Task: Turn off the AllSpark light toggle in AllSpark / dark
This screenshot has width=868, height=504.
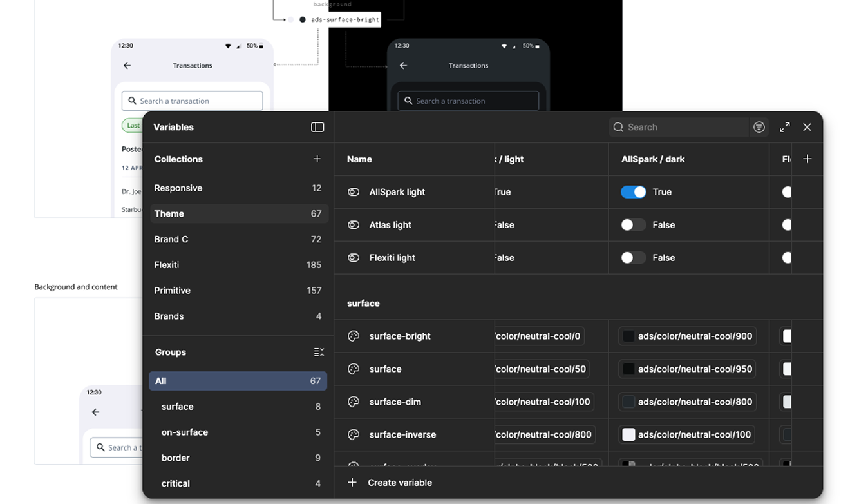Action: pos(633,192)
